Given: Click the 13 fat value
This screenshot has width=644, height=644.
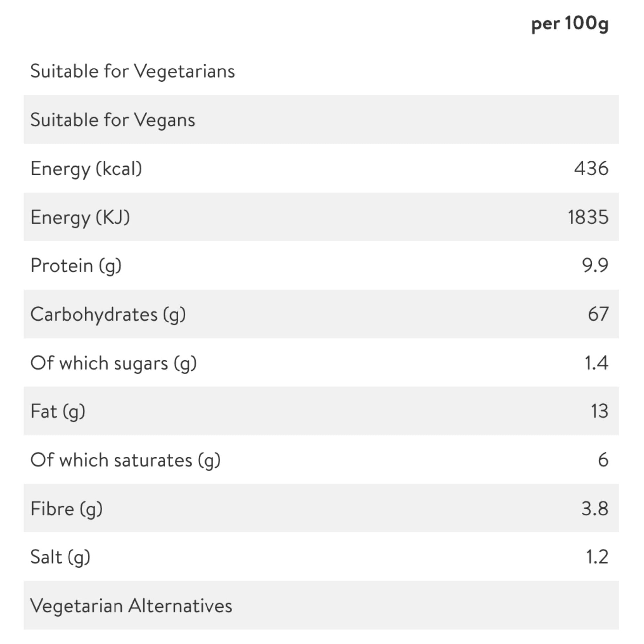Looking at the screenshot, I should click(x=600, y=411).
